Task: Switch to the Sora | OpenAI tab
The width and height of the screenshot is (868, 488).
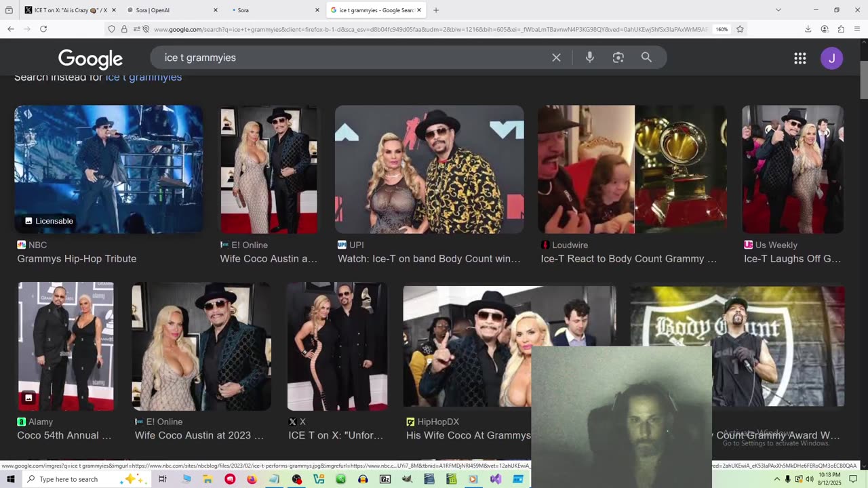Action: (172, 10)
